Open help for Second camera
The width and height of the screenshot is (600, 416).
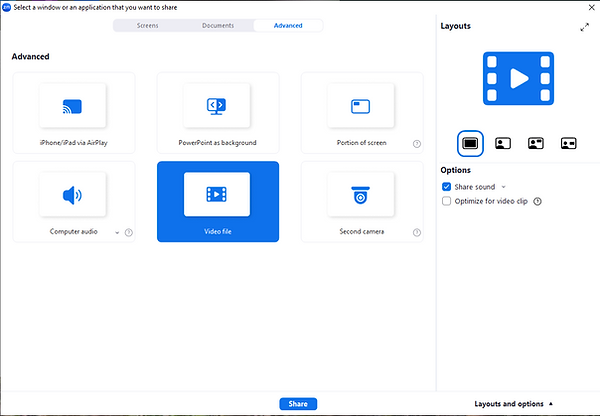click(x=417, y=232)
